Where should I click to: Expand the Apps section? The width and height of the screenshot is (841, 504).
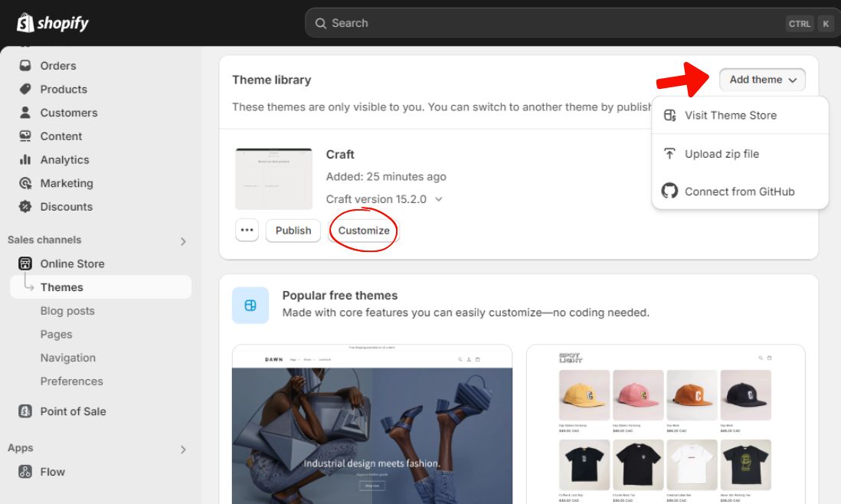[x=183, y=450]
